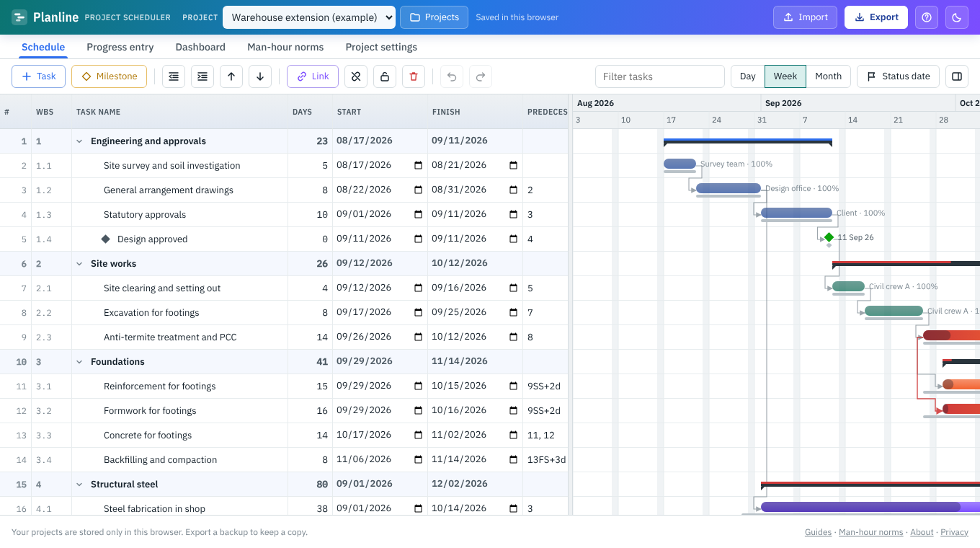Click the unlock padlock icon

[x=385, y=76]
